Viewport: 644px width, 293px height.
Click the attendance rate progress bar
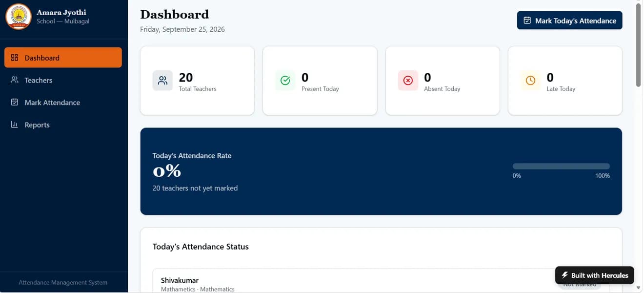[561, 166]
